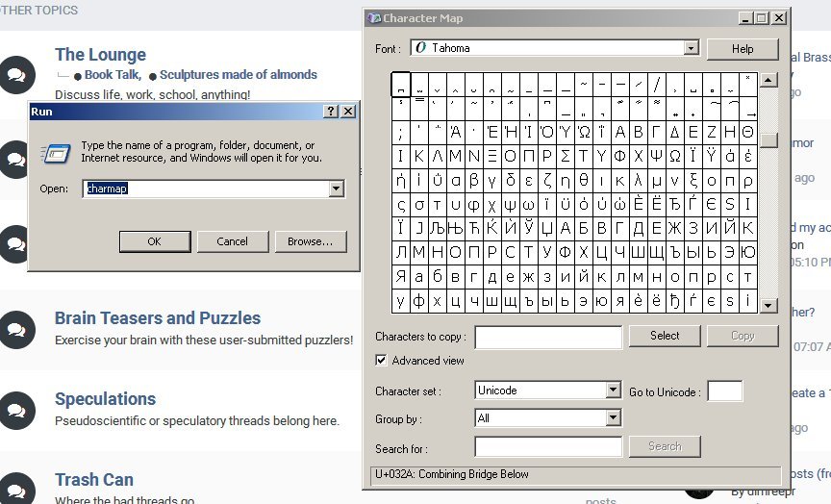Image resolution: width=831 pixels, height=504 pixels.
Task: Click the Run dialog help question-mark button
Action: pos(331,112)
